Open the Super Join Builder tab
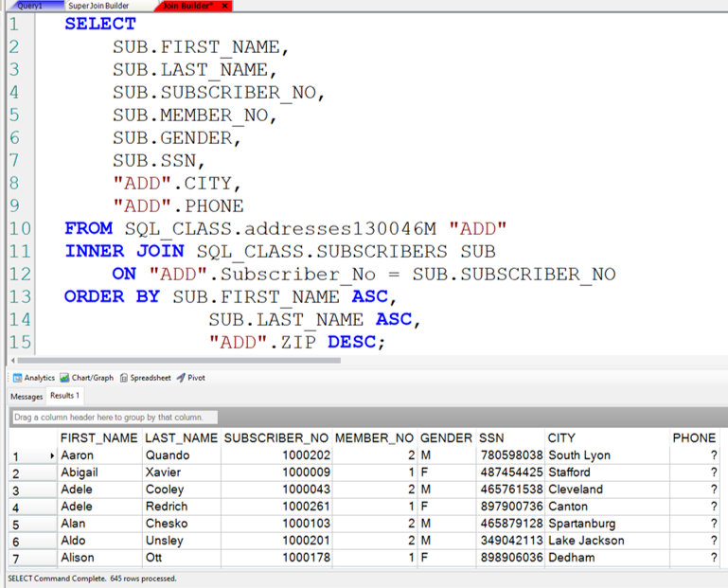 [x=98, y=6]
